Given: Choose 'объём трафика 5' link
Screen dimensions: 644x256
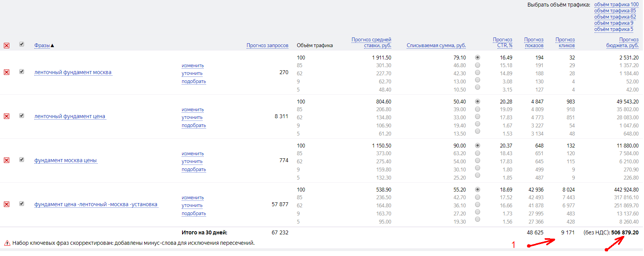Looking at the screenshot, I should click(x=613, y=29).
